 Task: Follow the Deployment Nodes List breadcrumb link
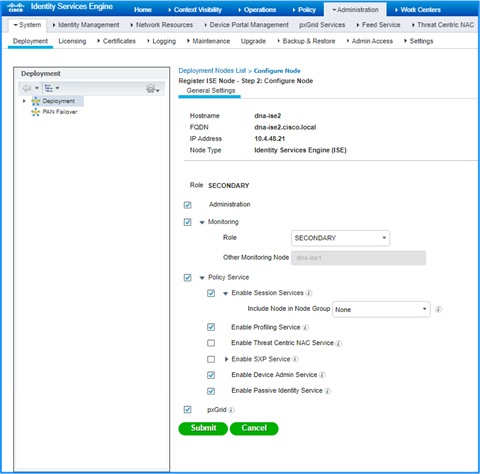212,71
